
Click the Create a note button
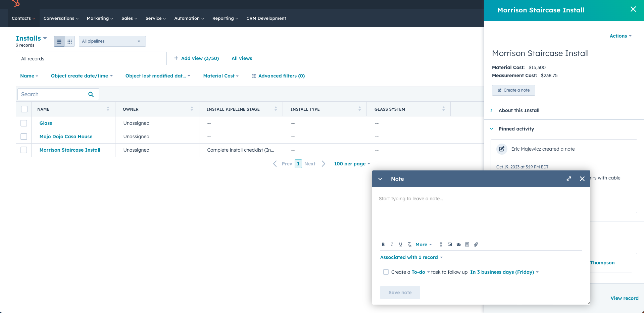513,90
